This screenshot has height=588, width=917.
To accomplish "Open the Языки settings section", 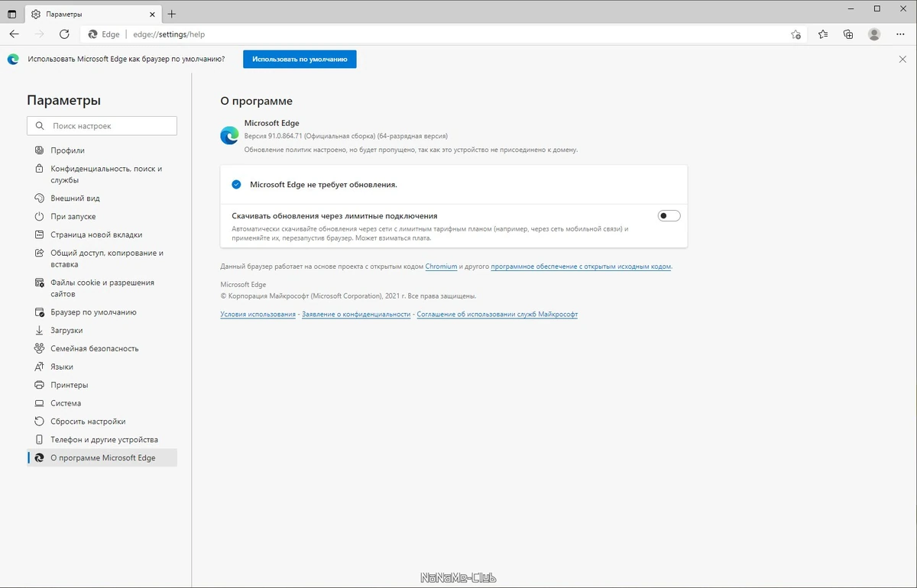I will coord(102,367).
